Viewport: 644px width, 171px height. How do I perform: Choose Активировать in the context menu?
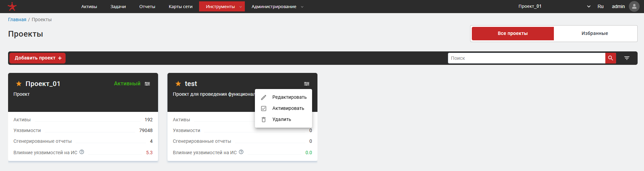tap(283, 108)
